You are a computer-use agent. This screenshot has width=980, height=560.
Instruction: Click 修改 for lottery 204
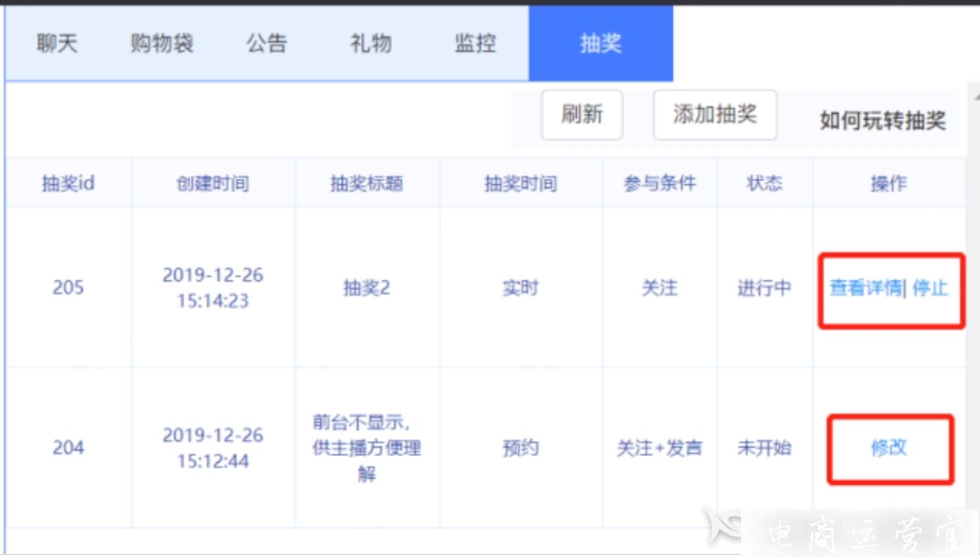click(x=889, y=448)
